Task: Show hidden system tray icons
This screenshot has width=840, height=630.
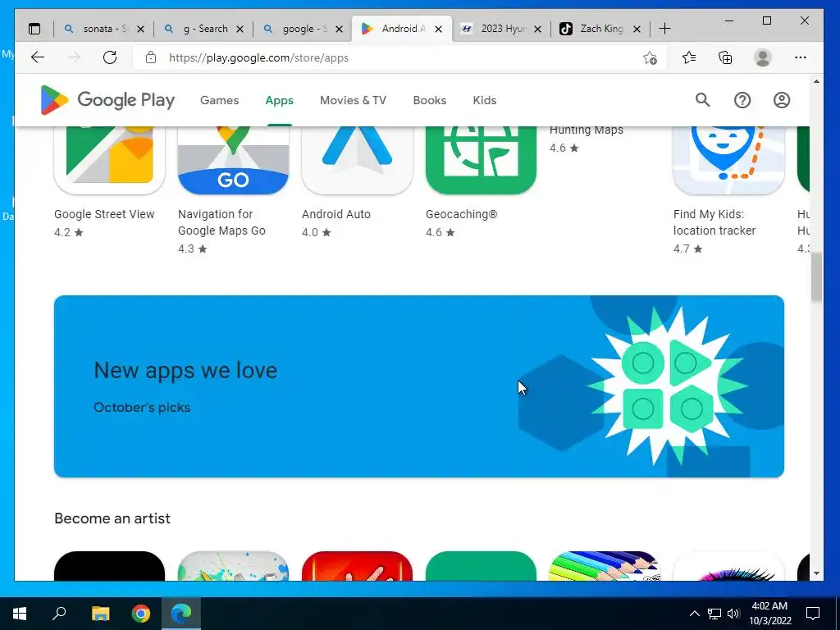Action: tap(694, 614)
